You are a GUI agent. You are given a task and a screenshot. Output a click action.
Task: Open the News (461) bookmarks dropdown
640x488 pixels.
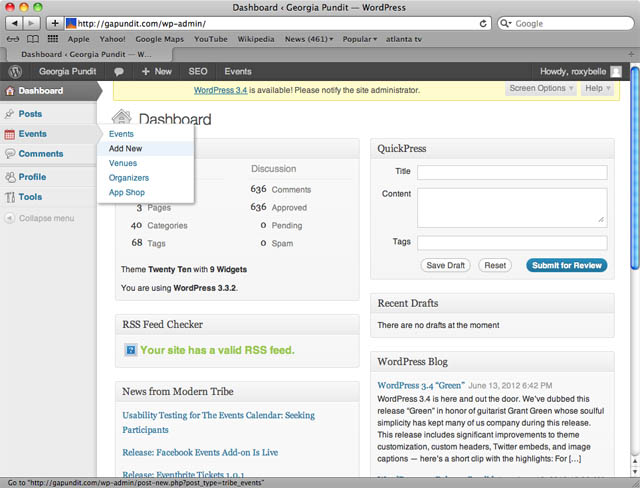309,39
